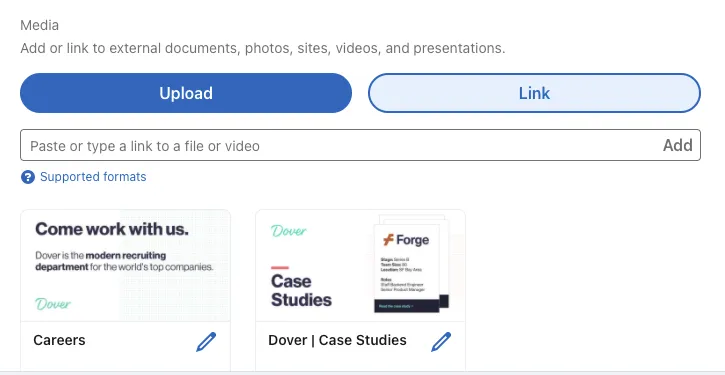
Task: Click Add next to the link field
Action: 677,146
